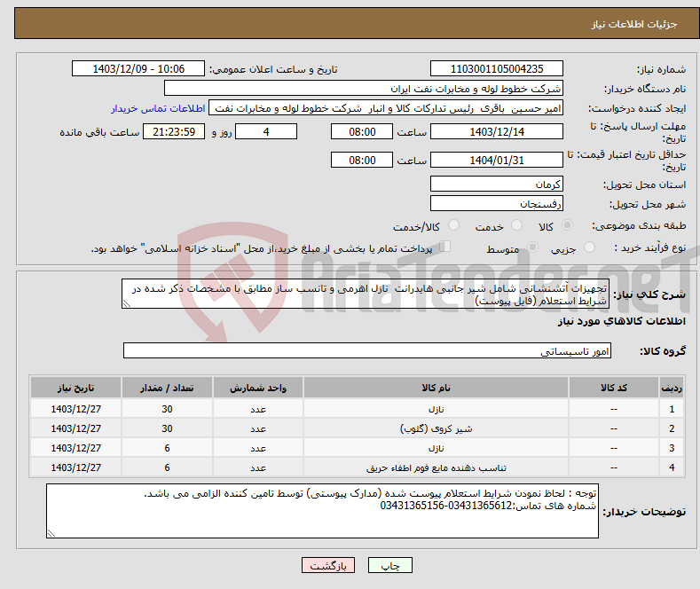Click the request creator name field
This screenshot has height=589, width=700.
point(386,108)
